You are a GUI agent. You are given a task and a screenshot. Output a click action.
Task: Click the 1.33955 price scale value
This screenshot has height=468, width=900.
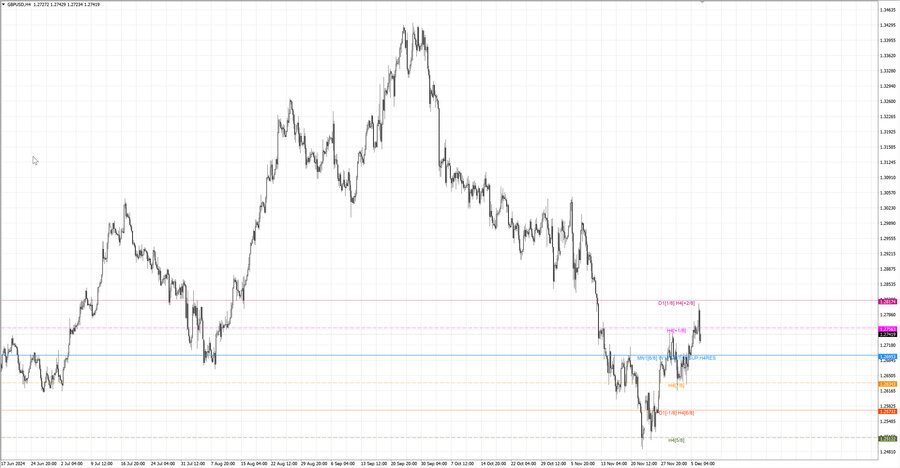[x=887, y=40]
